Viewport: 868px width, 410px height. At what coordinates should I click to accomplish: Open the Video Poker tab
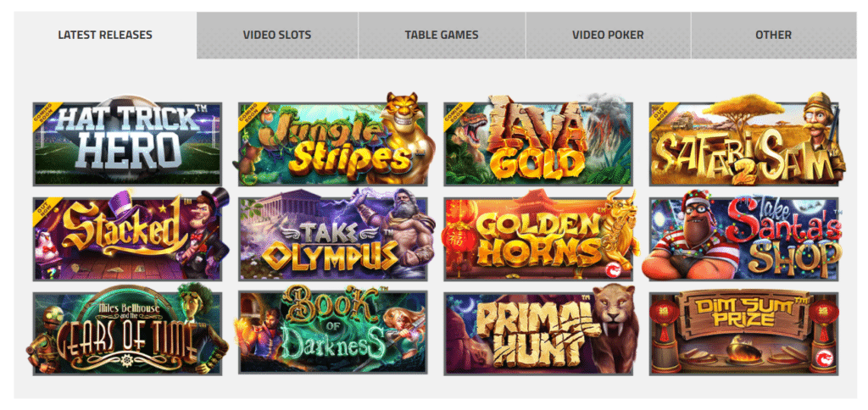click(x=608, y=35)
